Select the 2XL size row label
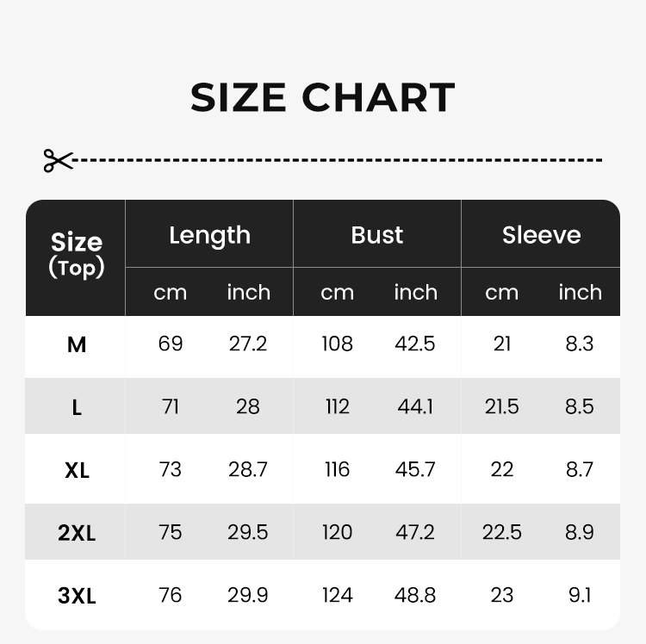 pyautogui.click(x=77, y=533)
